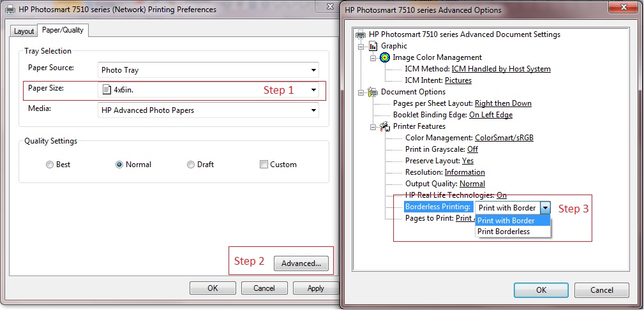Enable the Custom quality checkbox
This screenshot has width=644, height=310.
tap(264, 165)
